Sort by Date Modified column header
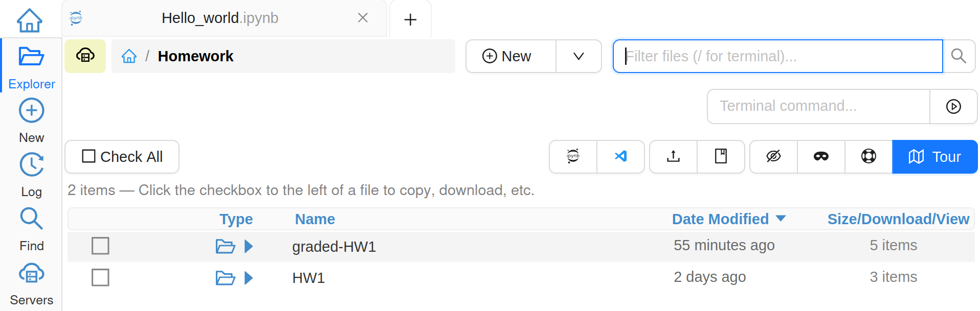The width and height of the screenshot is (980, 311). (x=720, y=219)
